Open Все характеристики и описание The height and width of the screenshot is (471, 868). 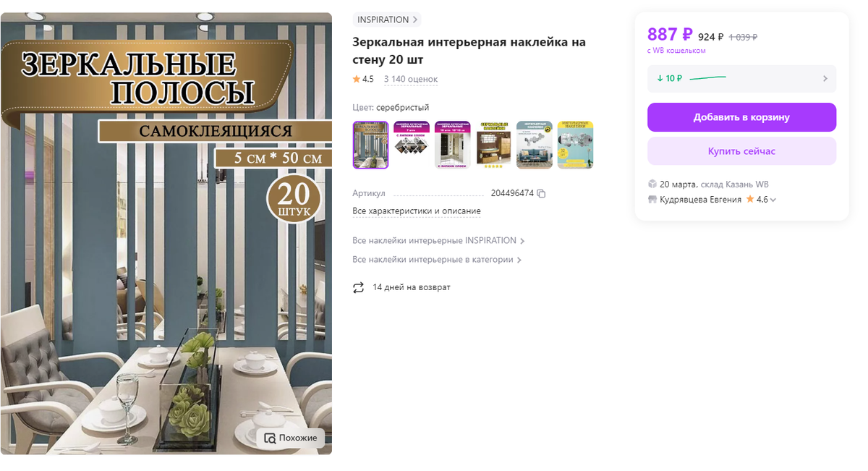pyautogui.click(x=417, y=211)
